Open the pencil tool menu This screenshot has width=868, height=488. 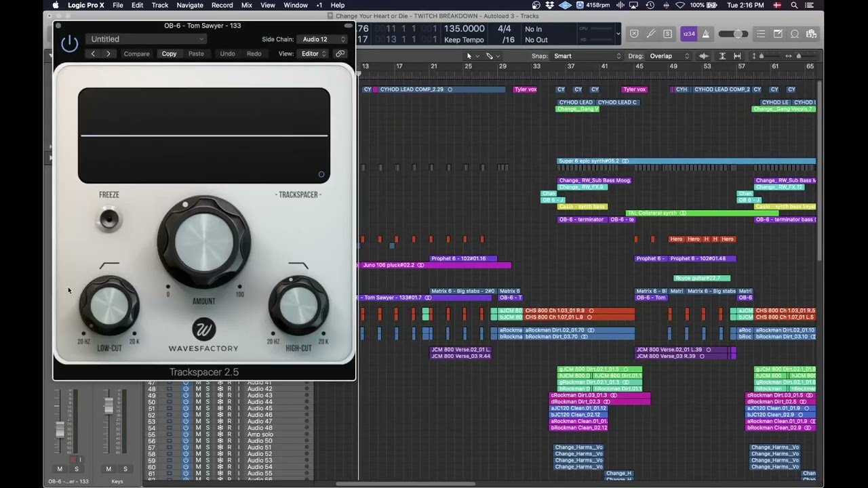(x=492, y=56)
